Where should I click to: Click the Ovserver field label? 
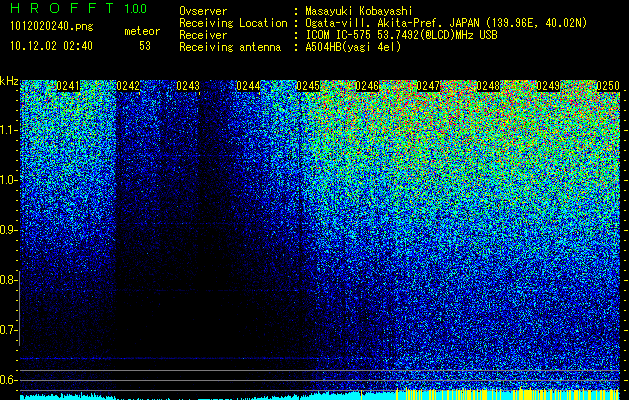pyautogui.click(x=203, y=11)
